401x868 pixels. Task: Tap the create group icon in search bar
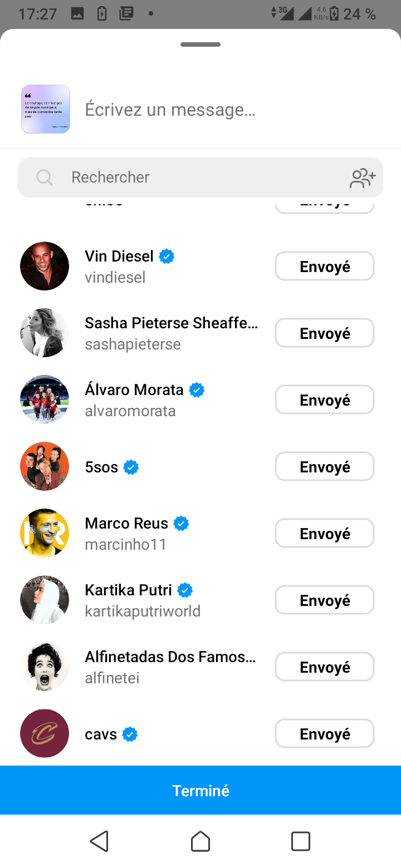click(363, 177)
